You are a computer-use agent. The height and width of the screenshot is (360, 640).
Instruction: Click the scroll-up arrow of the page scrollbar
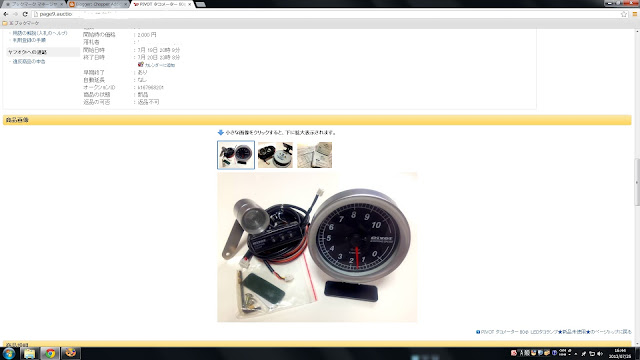(x=637, y=31)
